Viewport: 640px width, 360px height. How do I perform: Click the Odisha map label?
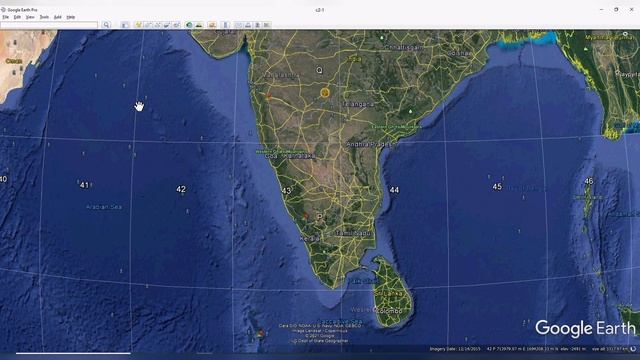(x=460, y=53)
